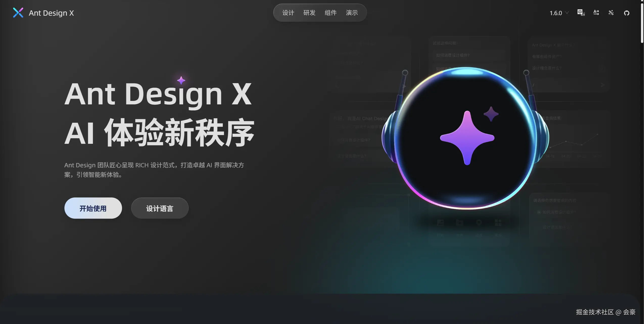The image size is (644, 324).
Task: Click the small purple sparkle above the headline
Action: 181,80
